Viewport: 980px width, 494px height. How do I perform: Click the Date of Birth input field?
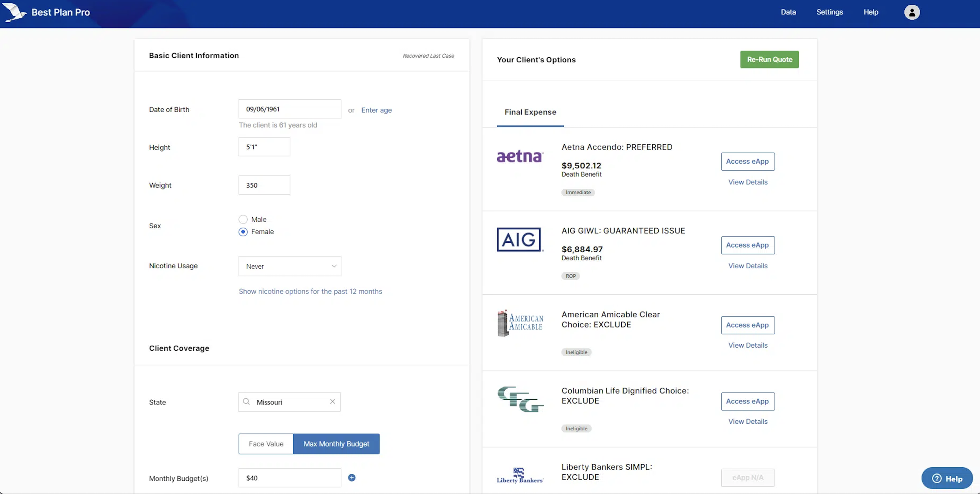point(290,109)
